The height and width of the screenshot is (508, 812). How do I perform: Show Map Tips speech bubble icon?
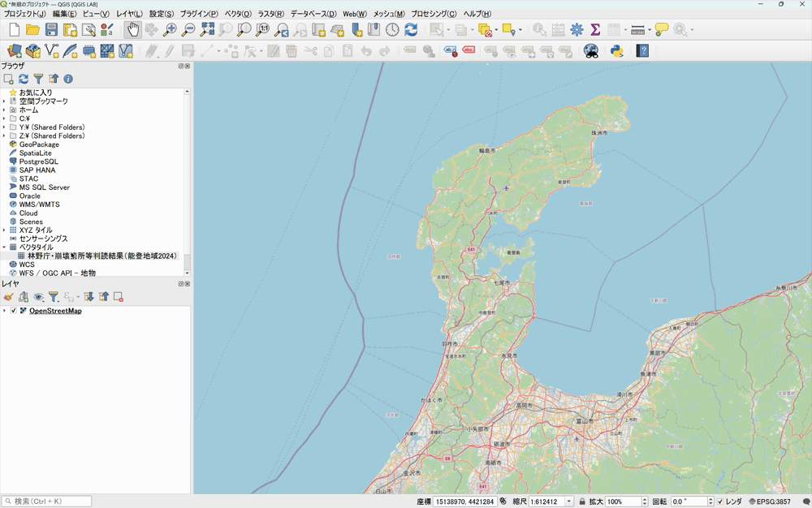(x=662, y=30)
